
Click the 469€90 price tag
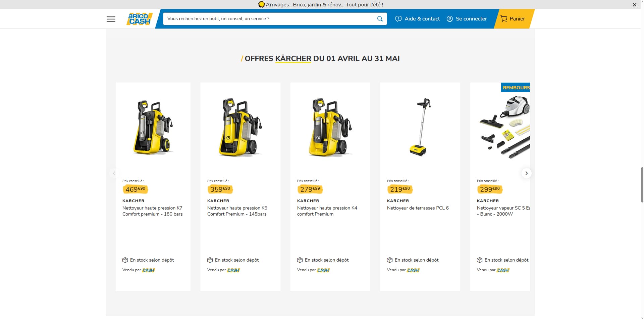tap(136, 189)
